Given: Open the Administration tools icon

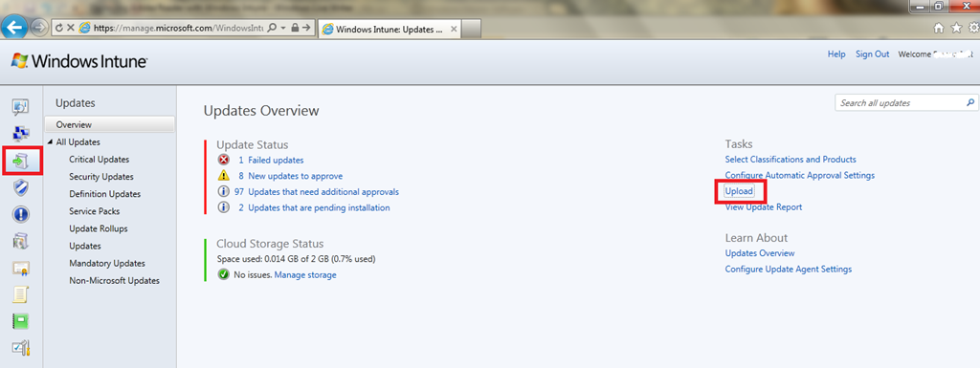Looking at the screenshot, I should pyautogui.click(x=21, y=349).
